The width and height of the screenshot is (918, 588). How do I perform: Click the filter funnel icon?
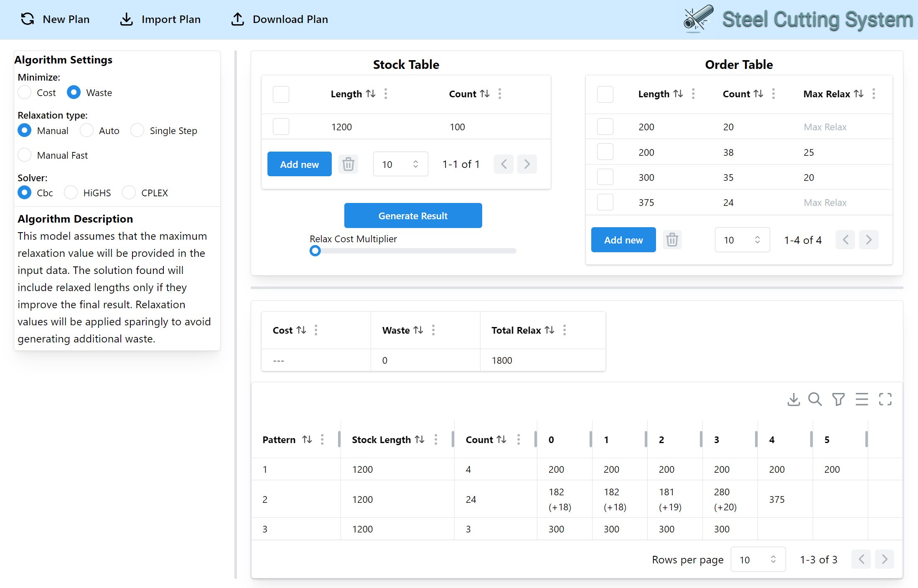click(x=838, y=399)
